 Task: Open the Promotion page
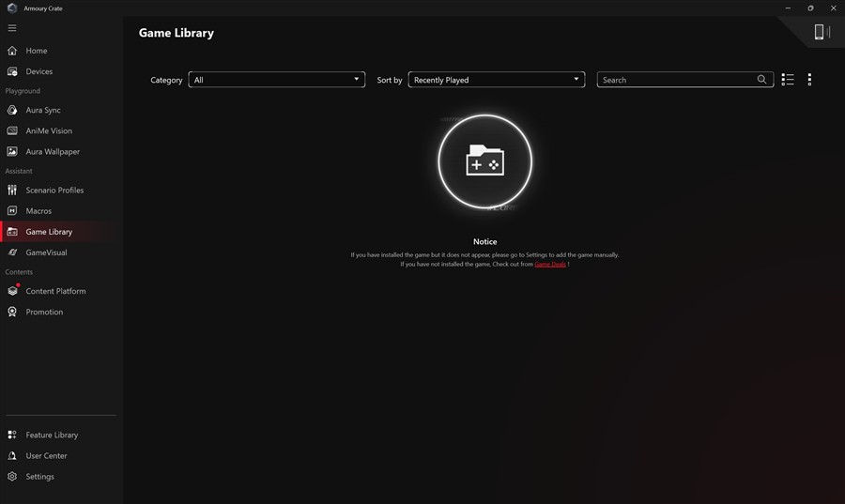tap(44, 312)
